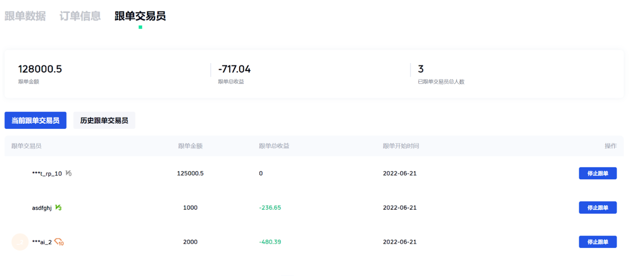Click the 跟单开始时间 column header
Image resolution: width=644 pixels, height=276 pixels.
point(401,146)
